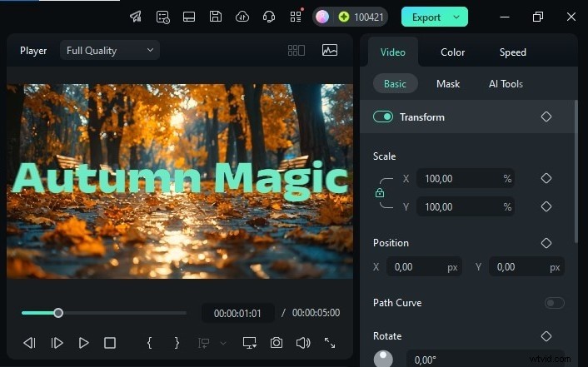Add keyframe for Position
Screen dimensions: 588x367
[546, 243]
